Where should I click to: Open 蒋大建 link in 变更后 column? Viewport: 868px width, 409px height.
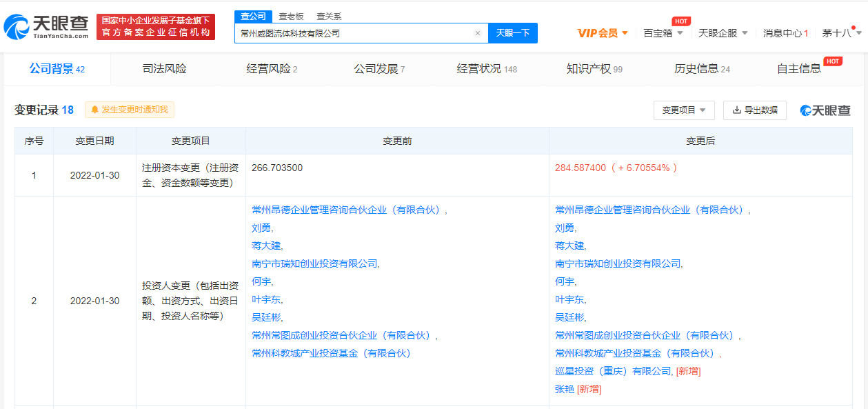point(569,246)
